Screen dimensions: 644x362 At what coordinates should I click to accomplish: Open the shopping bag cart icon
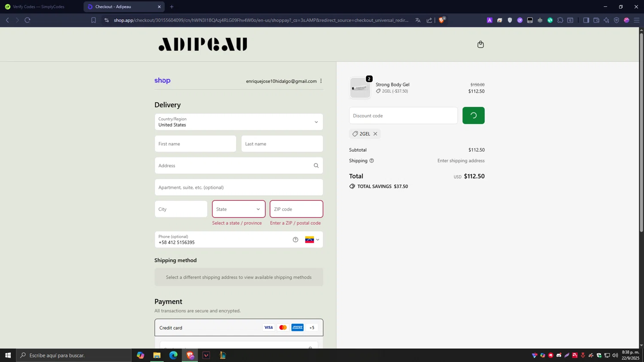tap(480, 45)
